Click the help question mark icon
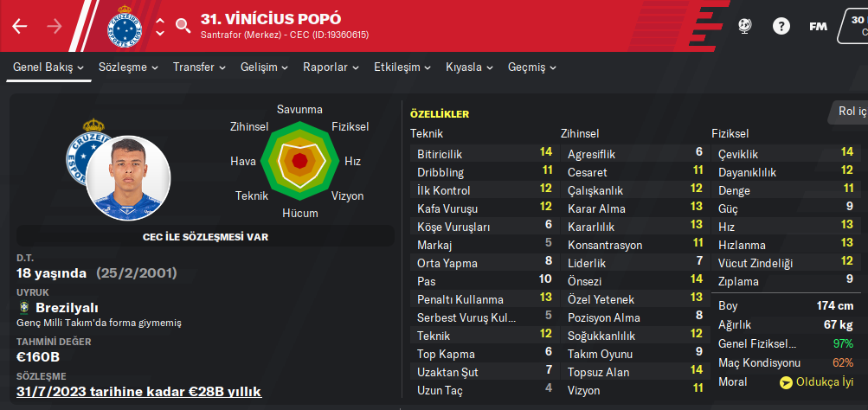 point(781,26)
